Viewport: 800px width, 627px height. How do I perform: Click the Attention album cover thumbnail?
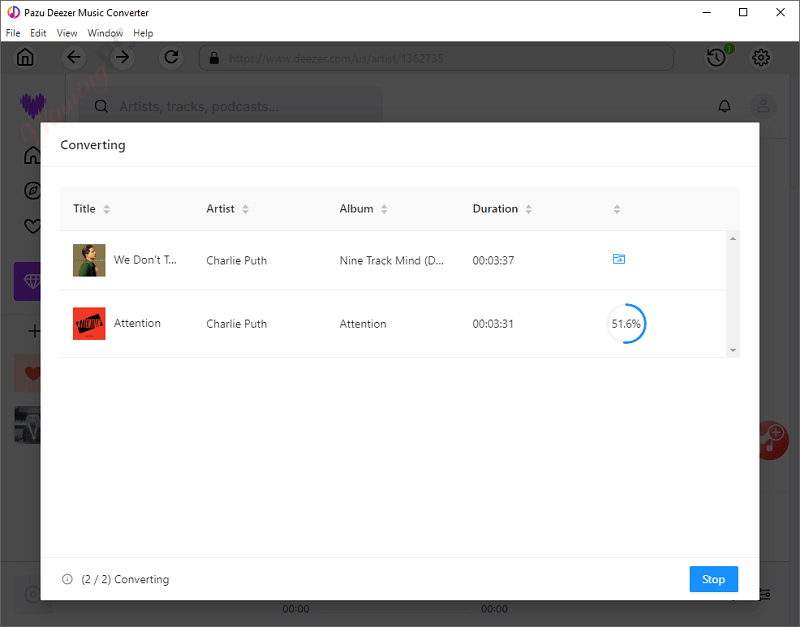(x=89, y=323)
